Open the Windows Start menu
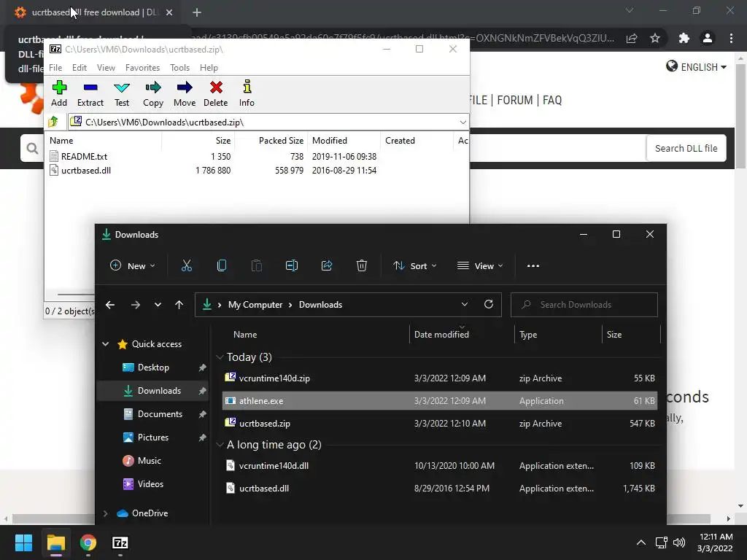 tap(23, 542)
